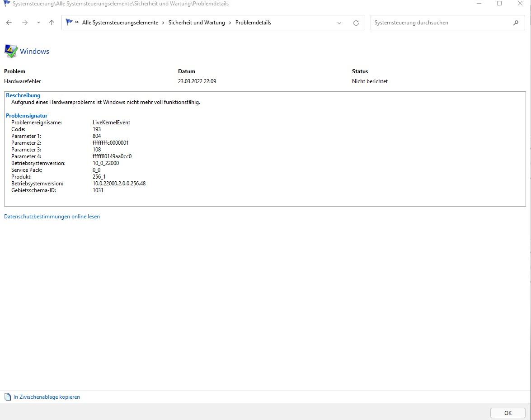Image resolution: width=531 pixels, height=420 pixels.
Task: Select value ffffffffc0000001
Action: [x=110, y=143]
